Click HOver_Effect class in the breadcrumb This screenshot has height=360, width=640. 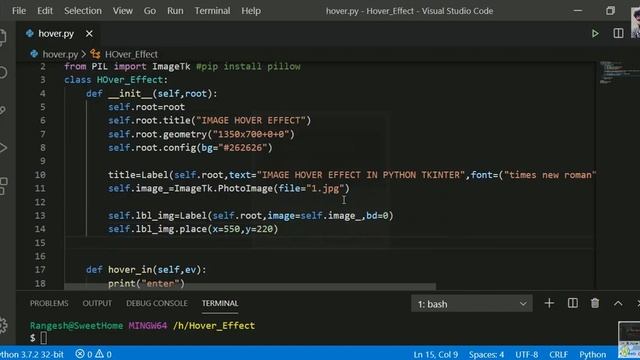pyautogui.click(x=131, y=54)
